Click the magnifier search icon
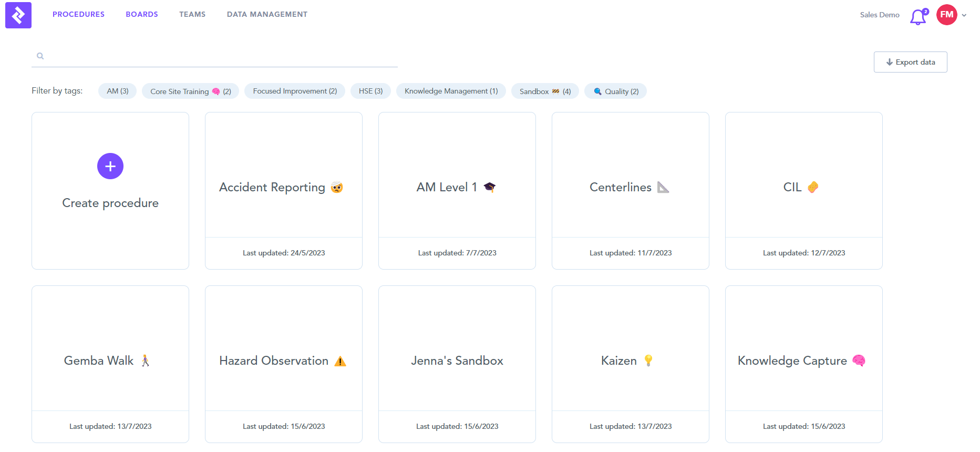 click(40, 56)
